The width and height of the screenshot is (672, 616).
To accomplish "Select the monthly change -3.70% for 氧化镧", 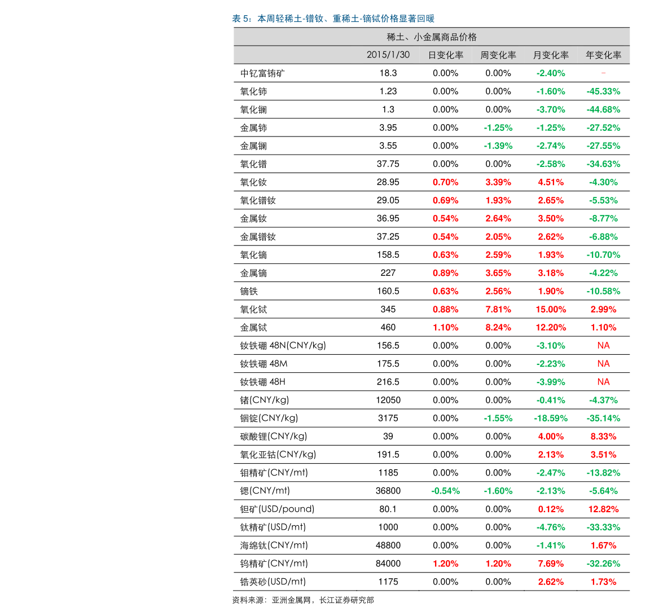I will pyautogui.click(x=551, y=109).
